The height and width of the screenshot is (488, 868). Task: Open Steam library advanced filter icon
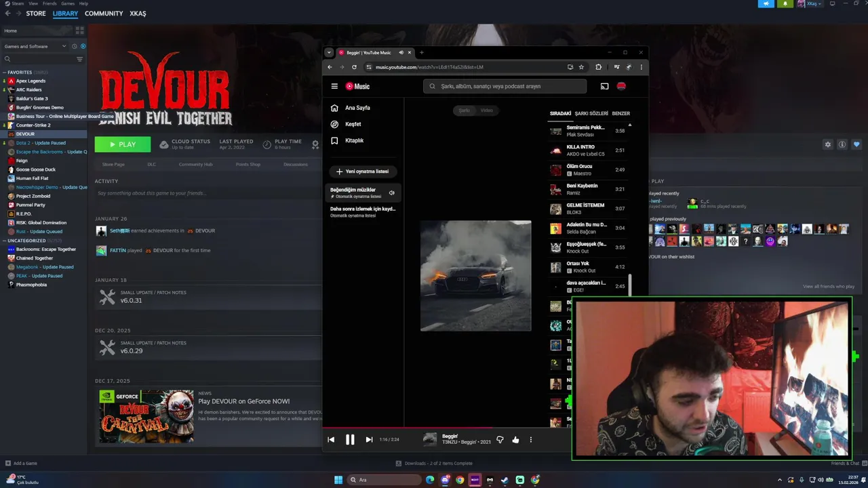79,59
